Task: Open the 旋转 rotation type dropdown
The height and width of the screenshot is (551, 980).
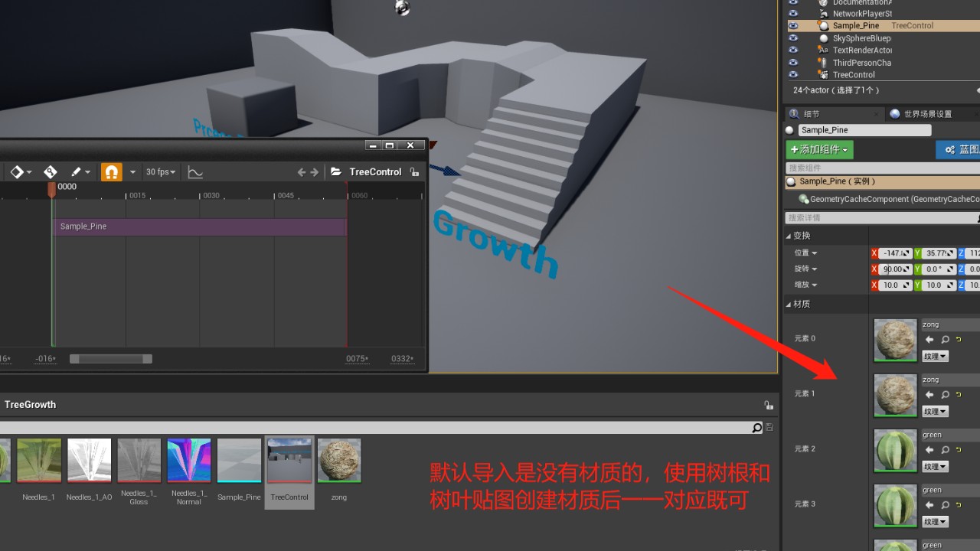Action: [805, 269]
